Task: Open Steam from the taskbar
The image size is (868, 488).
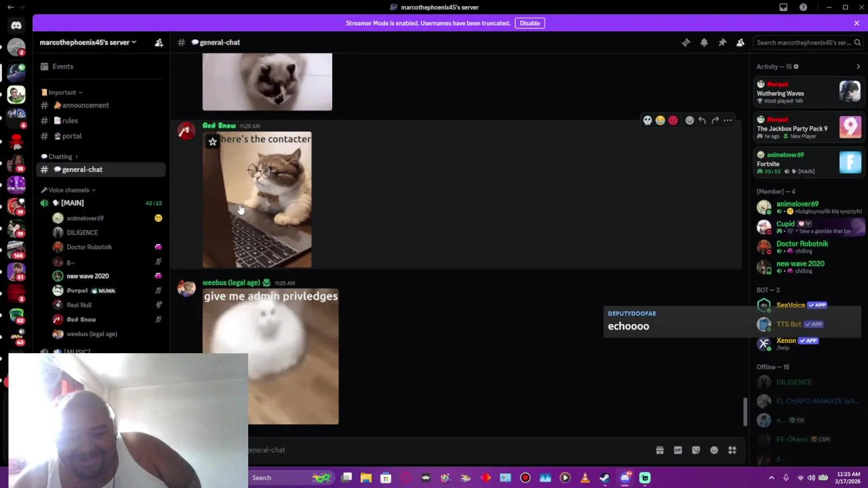Action: point(605,478)
